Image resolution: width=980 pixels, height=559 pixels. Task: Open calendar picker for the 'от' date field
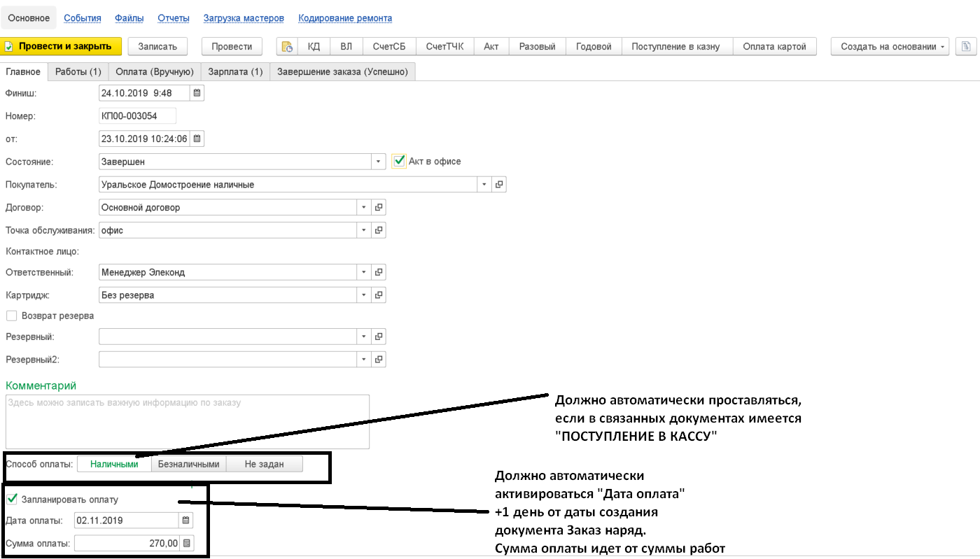point(197,139)
